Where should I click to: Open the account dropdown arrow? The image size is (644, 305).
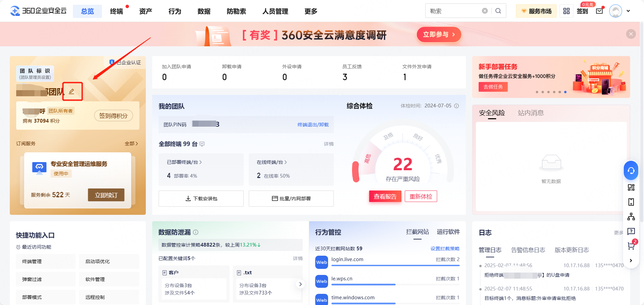(x=628, y=11)
